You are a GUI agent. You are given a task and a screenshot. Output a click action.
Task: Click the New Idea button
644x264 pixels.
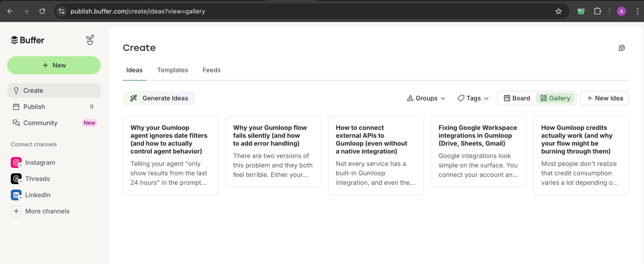605,98
